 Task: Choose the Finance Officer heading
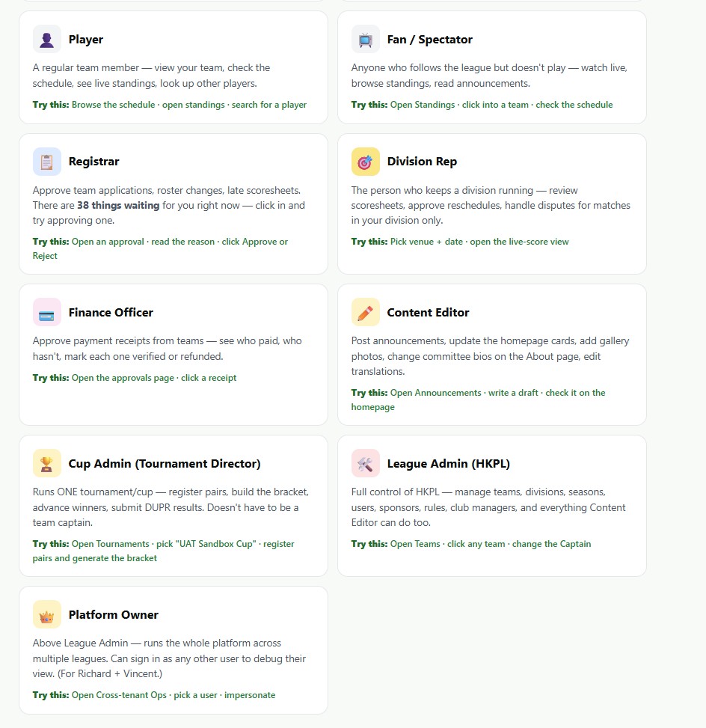click(x=111, y=313)
